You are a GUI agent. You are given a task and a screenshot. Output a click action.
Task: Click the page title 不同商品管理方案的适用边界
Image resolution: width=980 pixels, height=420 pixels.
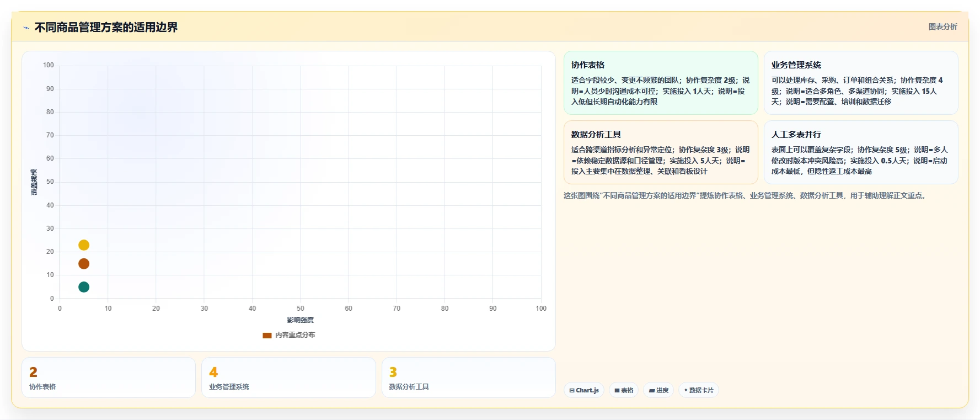point(106,27)
